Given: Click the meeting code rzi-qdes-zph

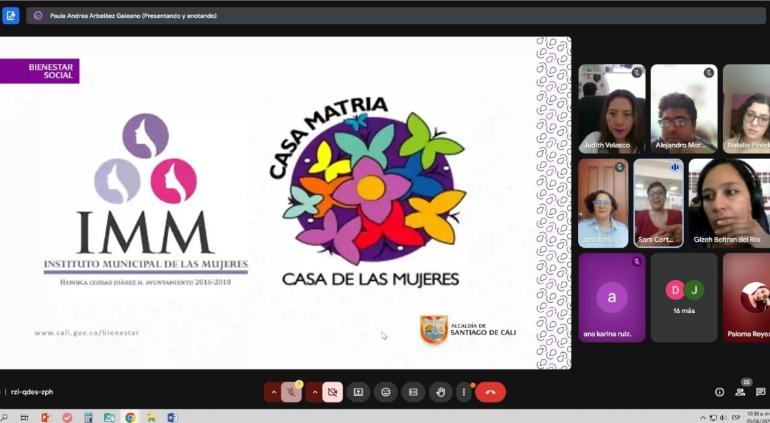Looking at the screenshot, I should tap(32, 392).
